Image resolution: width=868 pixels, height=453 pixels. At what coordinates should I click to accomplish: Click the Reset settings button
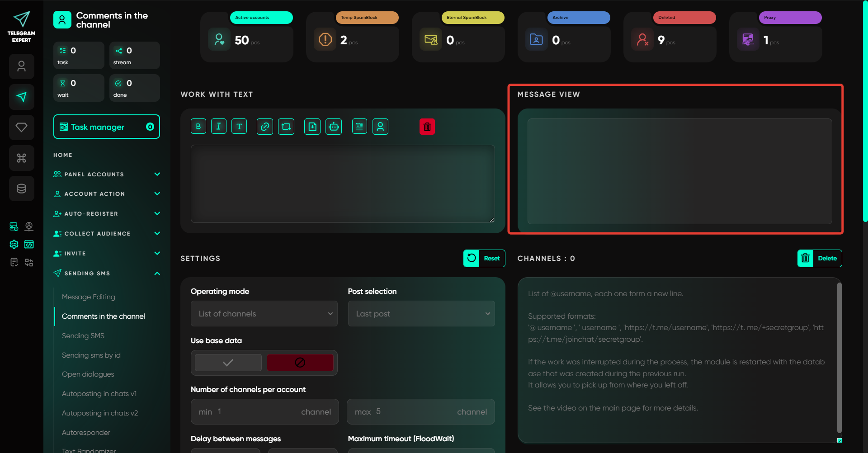coord(484,259)
